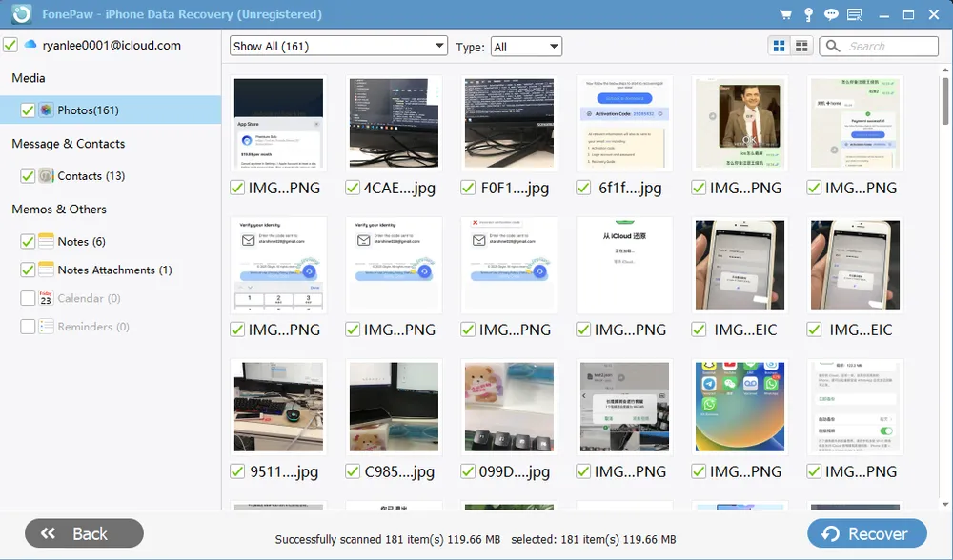Open the Show All (161) dropdown

338,46
